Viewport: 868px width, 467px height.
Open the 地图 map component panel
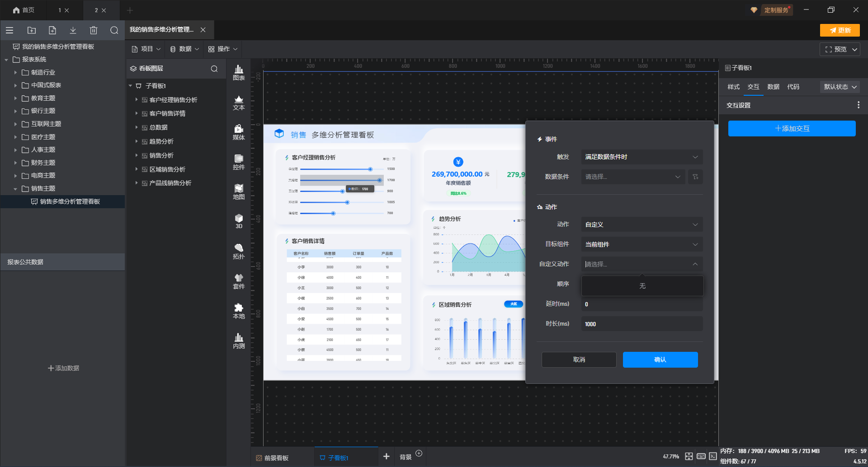[239, 191]
